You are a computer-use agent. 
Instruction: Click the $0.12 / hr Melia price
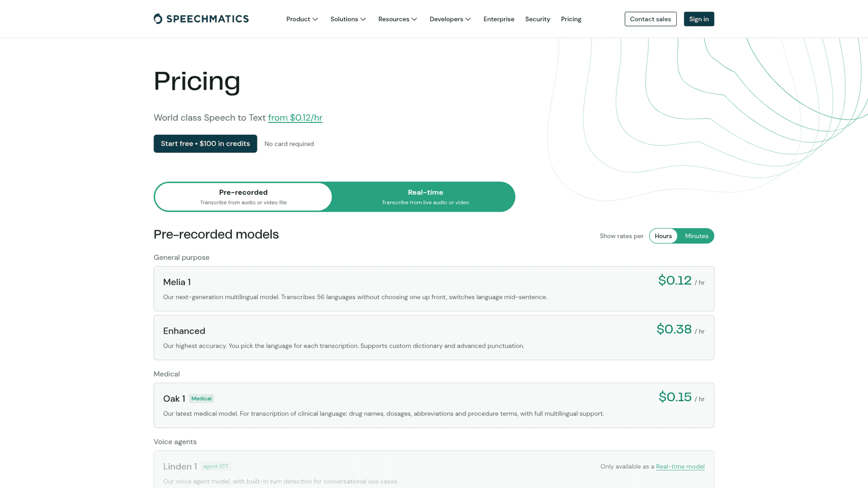[x=681, y=280]
